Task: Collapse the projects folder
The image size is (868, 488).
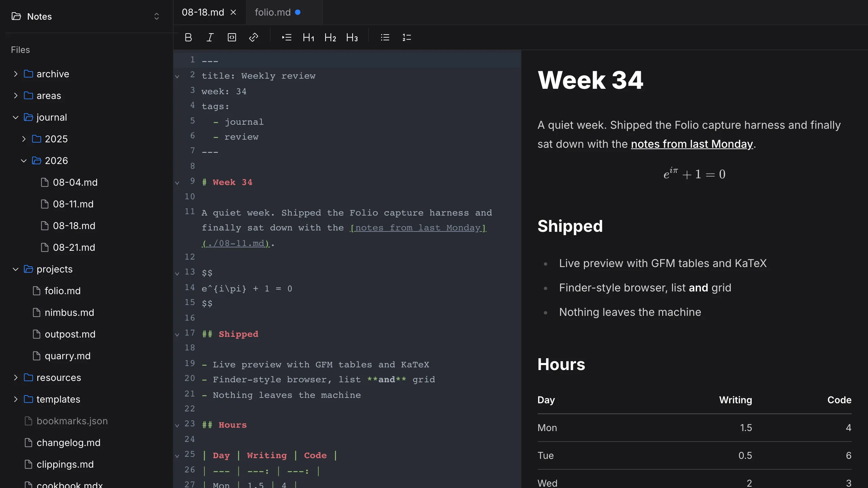Action: 16,269
